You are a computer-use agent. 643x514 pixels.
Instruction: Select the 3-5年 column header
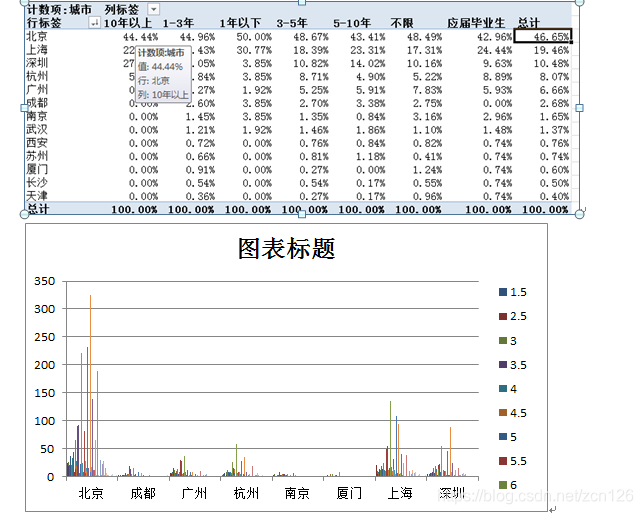pyautogui.click(x=292, y=23)
